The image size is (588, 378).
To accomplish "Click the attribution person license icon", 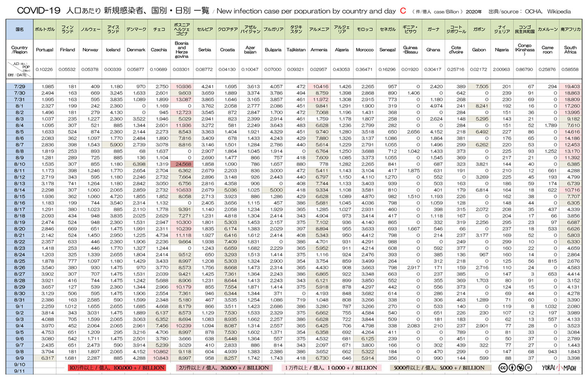I will click(513, 367).
